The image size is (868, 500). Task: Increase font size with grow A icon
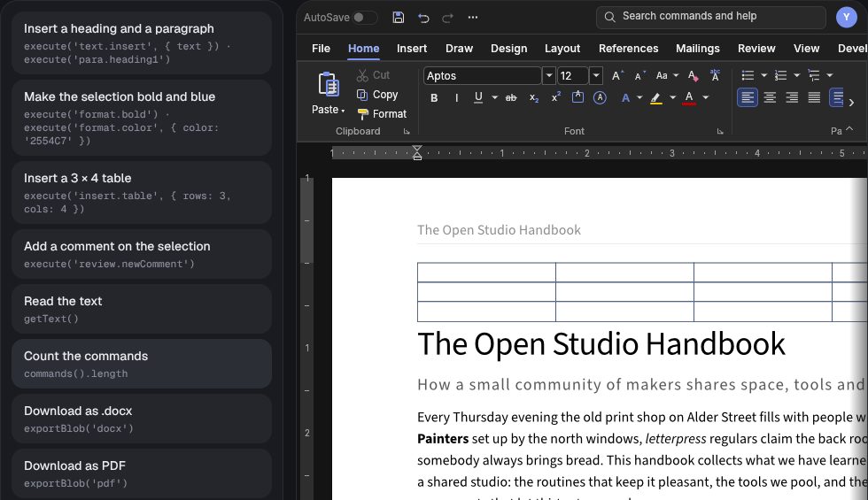click(617, 76)
